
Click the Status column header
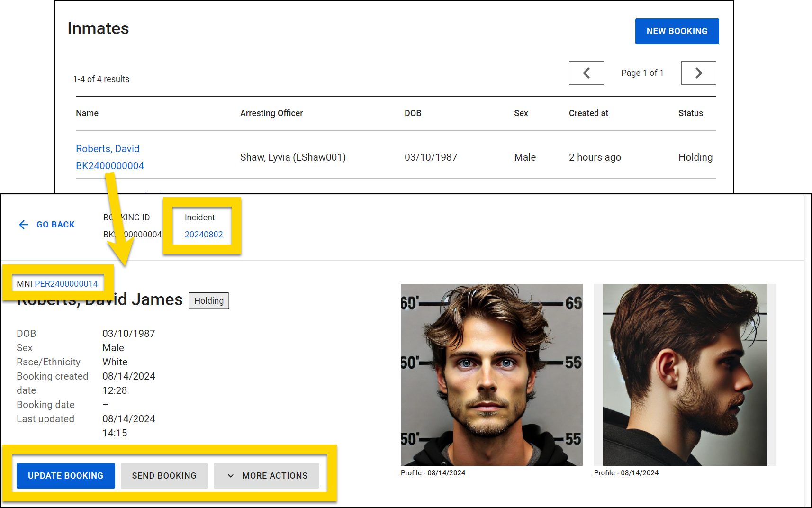690,113
